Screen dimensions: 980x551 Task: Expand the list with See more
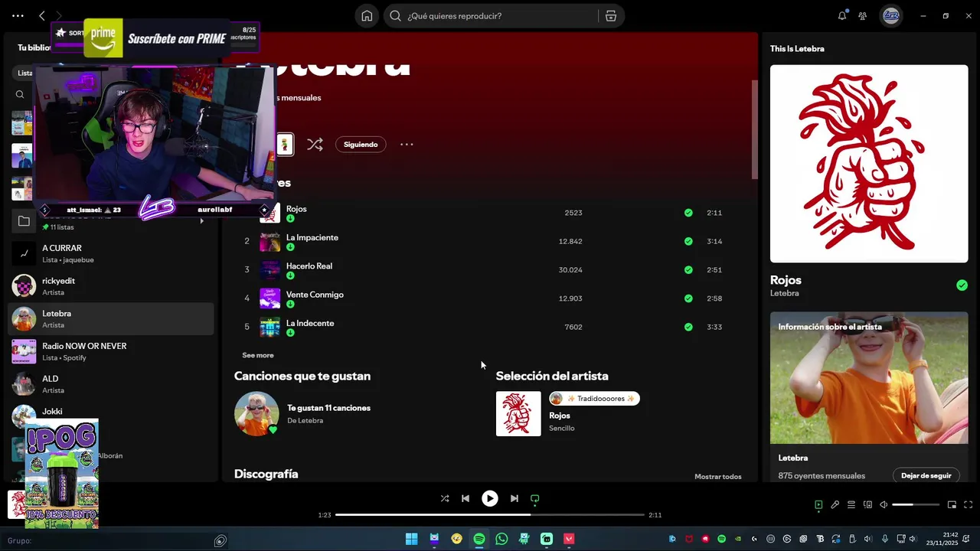[258, 355]
